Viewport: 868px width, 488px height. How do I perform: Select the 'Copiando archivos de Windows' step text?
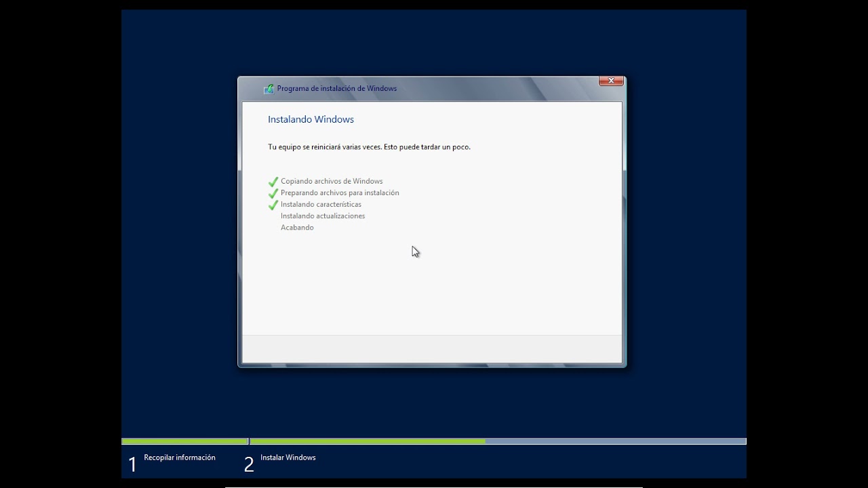click(x=332, y=181)
